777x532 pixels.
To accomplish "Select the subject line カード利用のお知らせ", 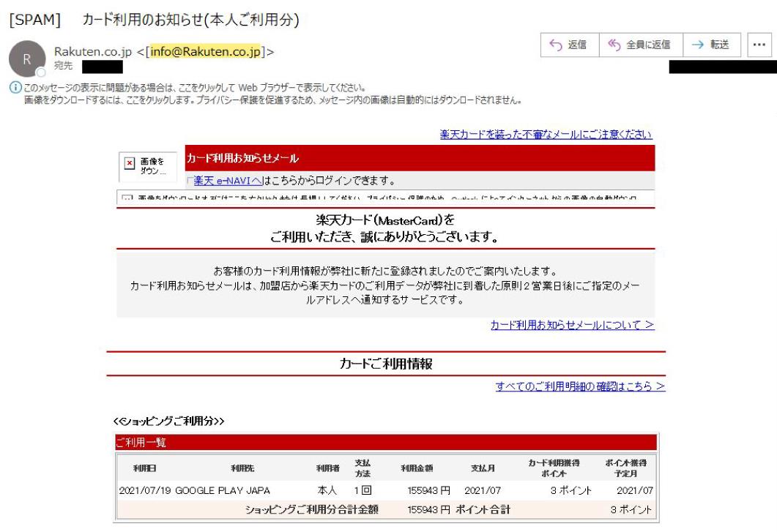I will pos(190,20).
